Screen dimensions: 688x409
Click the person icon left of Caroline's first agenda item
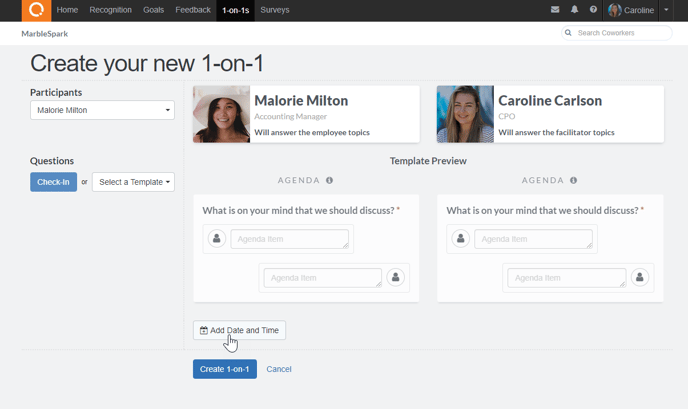461,239
